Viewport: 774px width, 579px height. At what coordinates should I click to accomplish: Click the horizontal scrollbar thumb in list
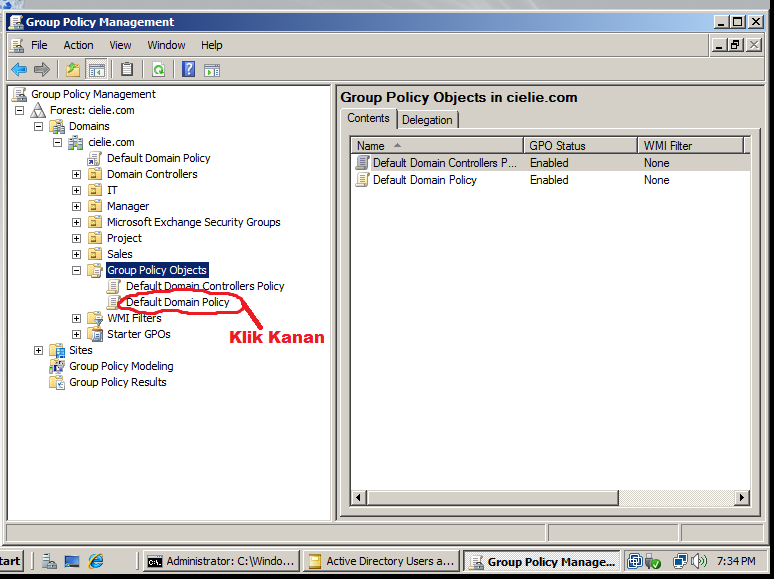(492, 498)
